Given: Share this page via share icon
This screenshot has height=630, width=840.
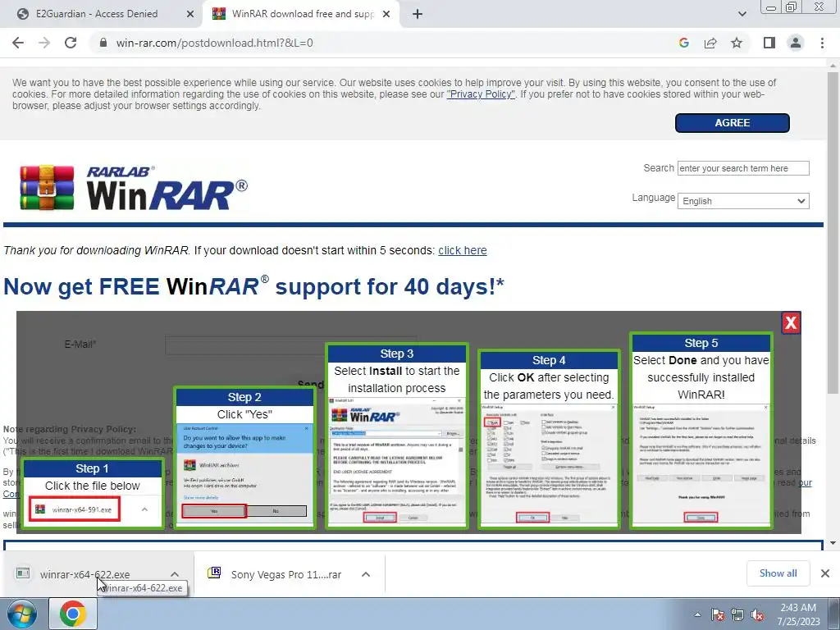Looking at the screenshot, I should pyautogui.click(x=710, y=43).
